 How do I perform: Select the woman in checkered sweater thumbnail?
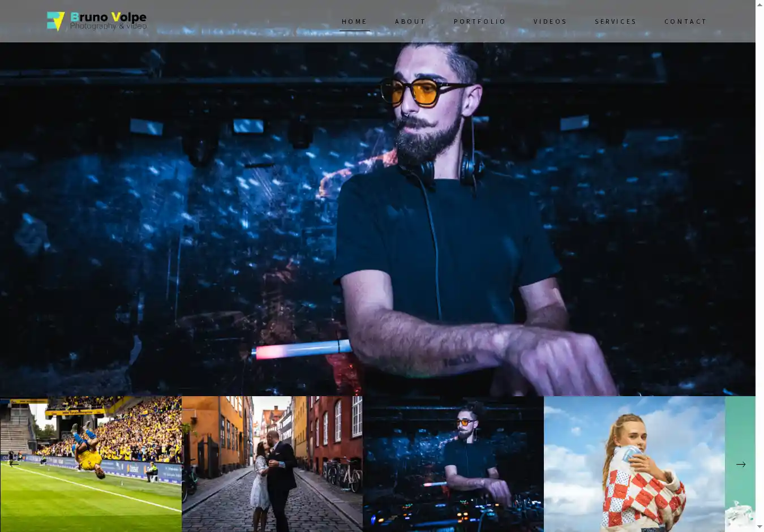pyautogui.click(x=634, y=464)
